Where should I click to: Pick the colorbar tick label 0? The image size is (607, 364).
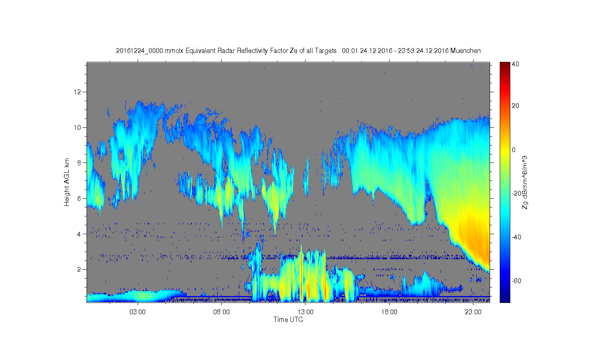pos(514,150)
